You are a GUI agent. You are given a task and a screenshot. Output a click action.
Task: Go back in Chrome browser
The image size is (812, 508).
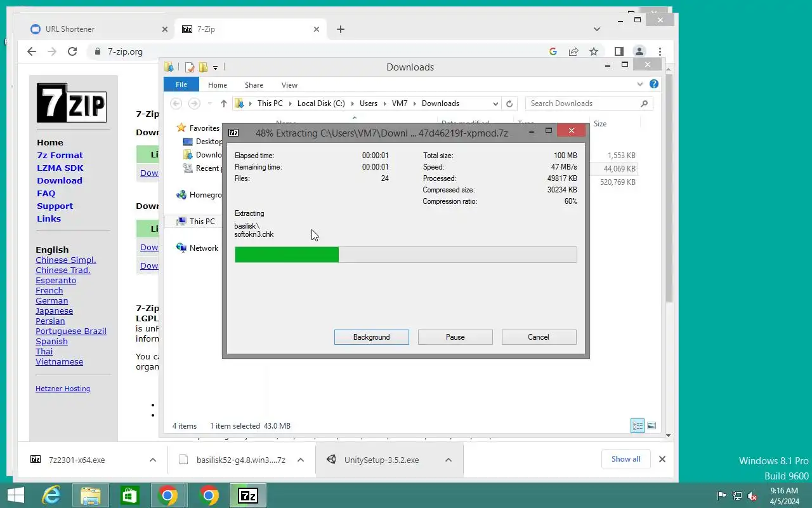(32, 51)
